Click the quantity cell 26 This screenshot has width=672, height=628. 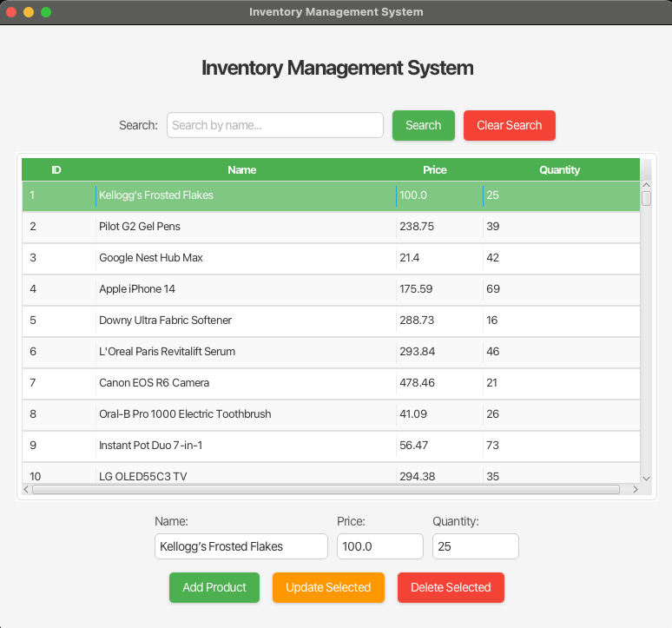pyautogui.click(x=562, y=415)
